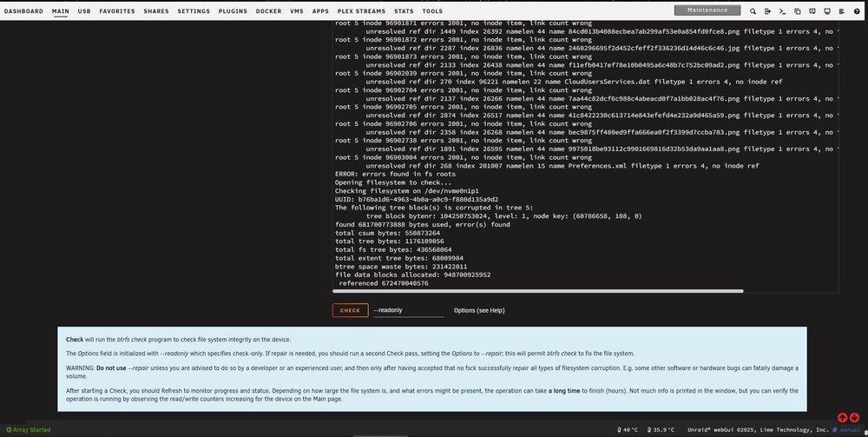Click the feedback speech-bubble icon
Image resolution: width=868 pixels, height=437 pixels.
coord(812,11)
